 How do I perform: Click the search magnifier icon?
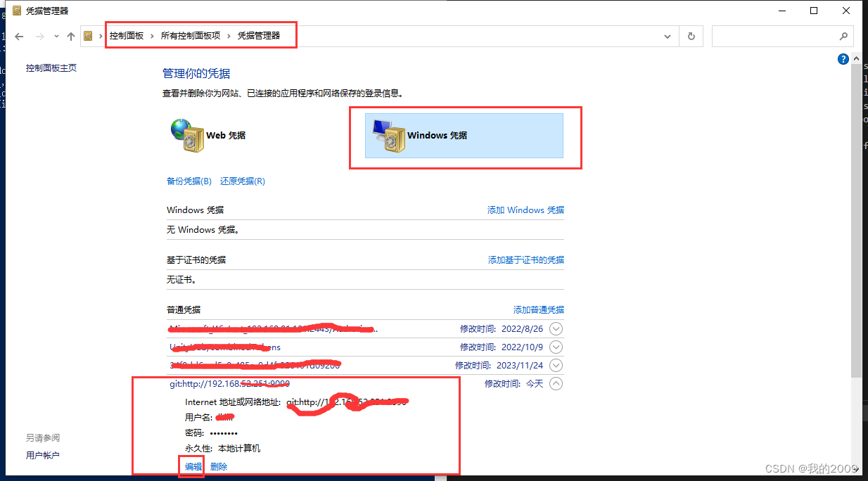click(843, 36)
